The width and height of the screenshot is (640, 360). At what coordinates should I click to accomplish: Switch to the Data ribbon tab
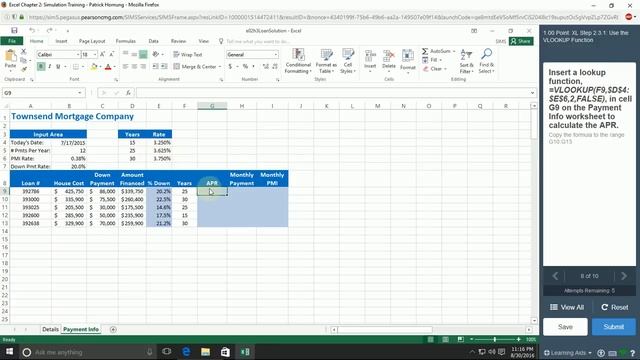pos(153,41)
